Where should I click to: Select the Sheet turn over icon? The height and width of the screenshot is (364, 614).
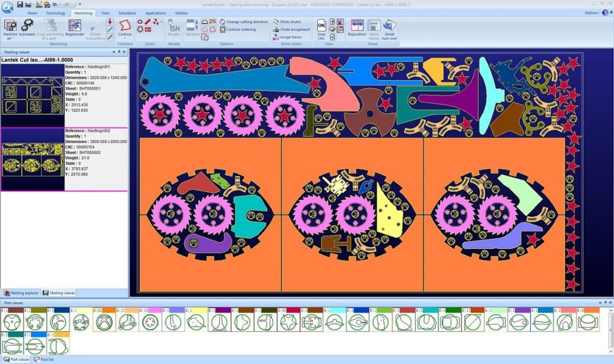(389, 26)
